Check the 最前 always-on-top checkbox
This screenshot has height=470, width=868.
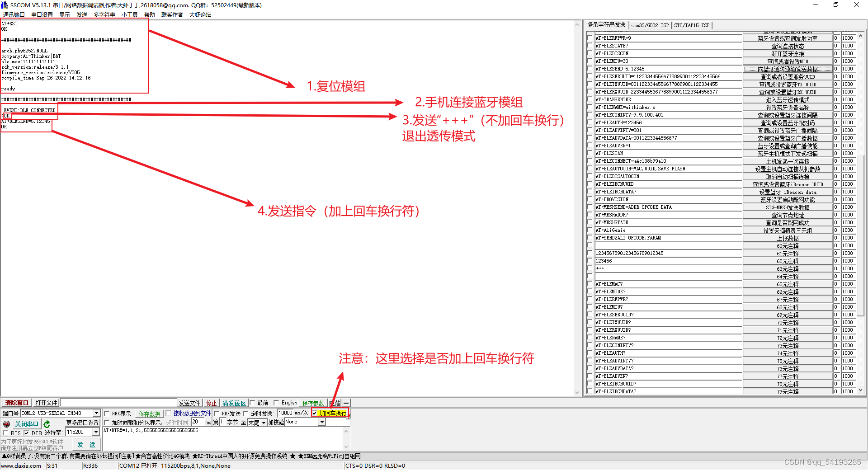pyautogui.click(x=253, y=403)
